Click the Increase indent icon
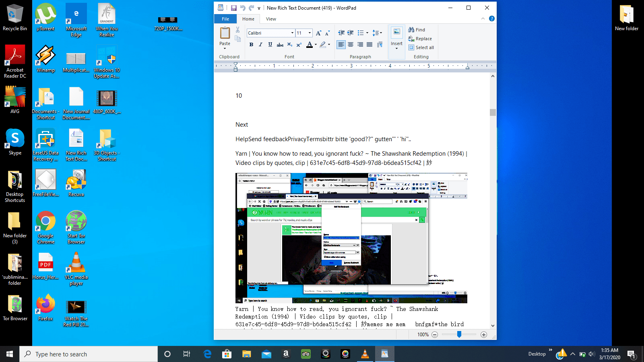This screenshot has height=362, width=644. (x=351, y=33)
